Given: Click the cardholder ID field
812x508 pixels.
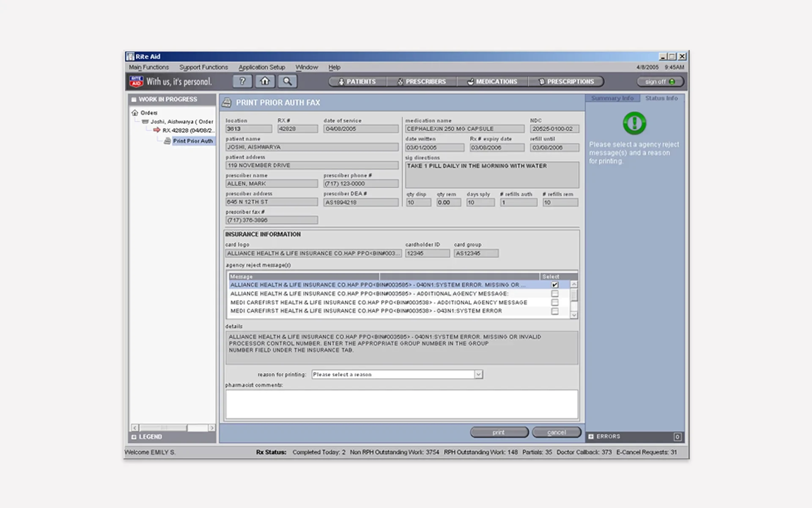Looking at the screenshot, I should point(427,253).
